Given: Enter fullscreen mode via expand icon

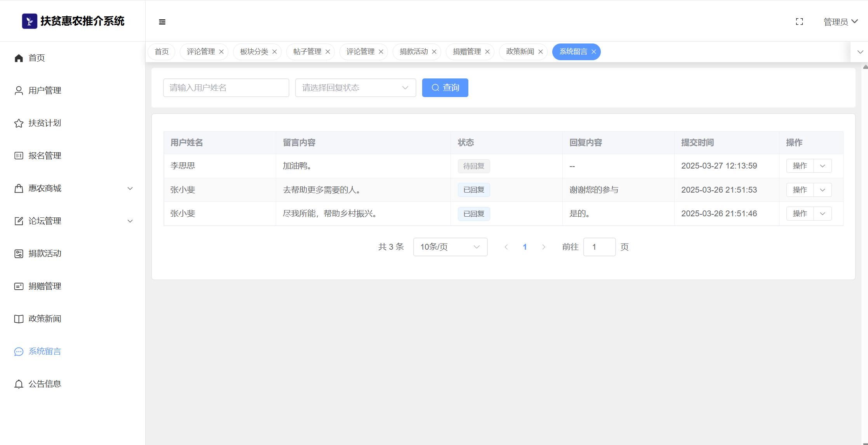Looking at the screenshot, I should click(x=799, y=22).
